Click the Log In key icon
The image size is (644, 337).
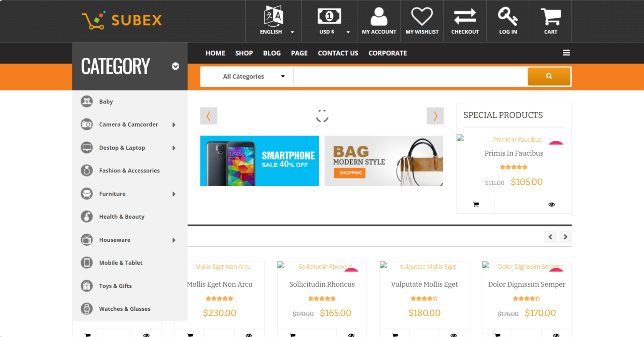pos(508,17)
